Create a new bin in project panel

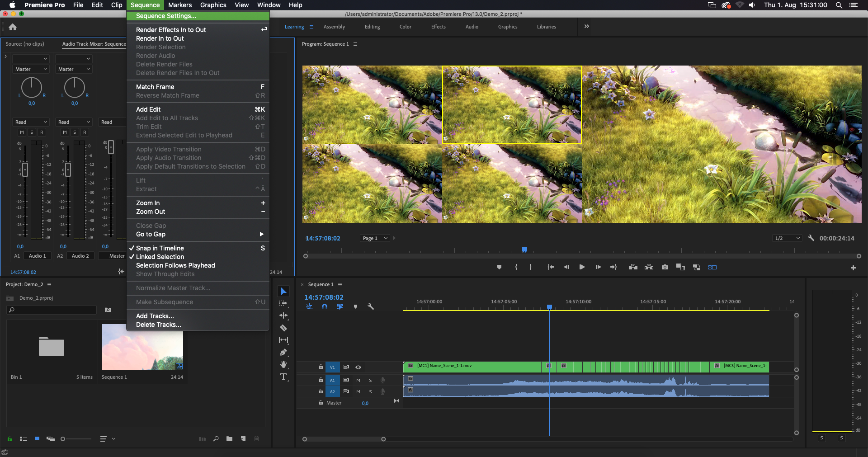[230, 439]
